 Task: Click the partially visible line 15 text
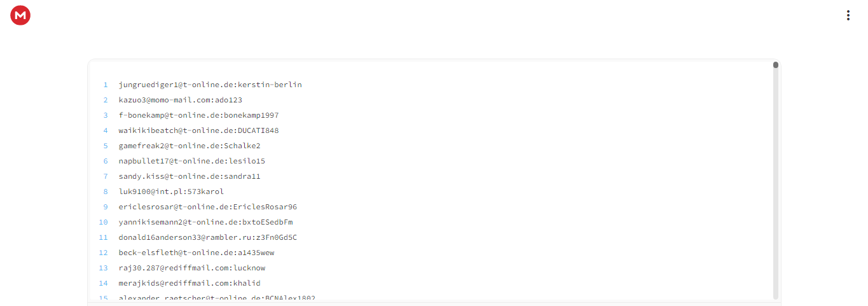217,298
